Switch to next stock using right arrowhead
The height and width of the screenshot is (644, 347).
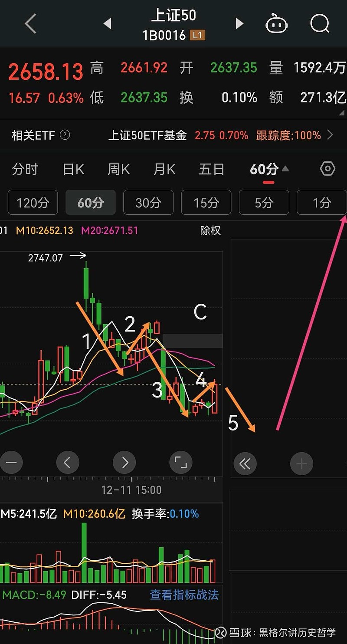coord(239,24)
